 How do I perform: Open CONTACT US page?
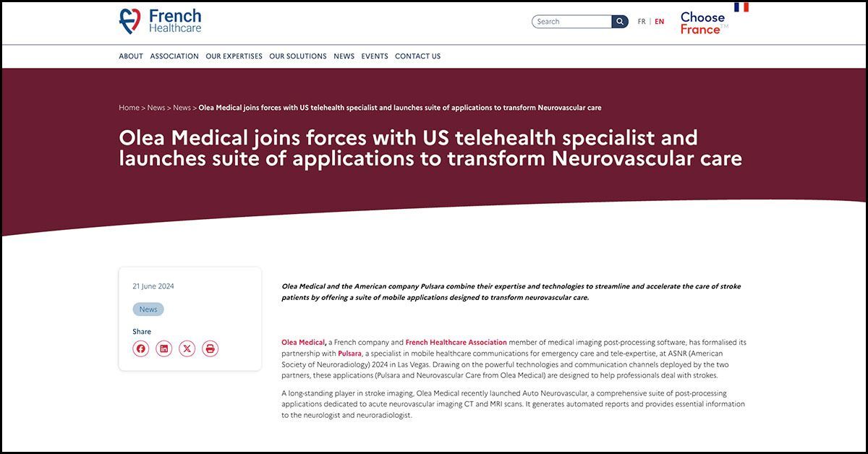[417, 56]
